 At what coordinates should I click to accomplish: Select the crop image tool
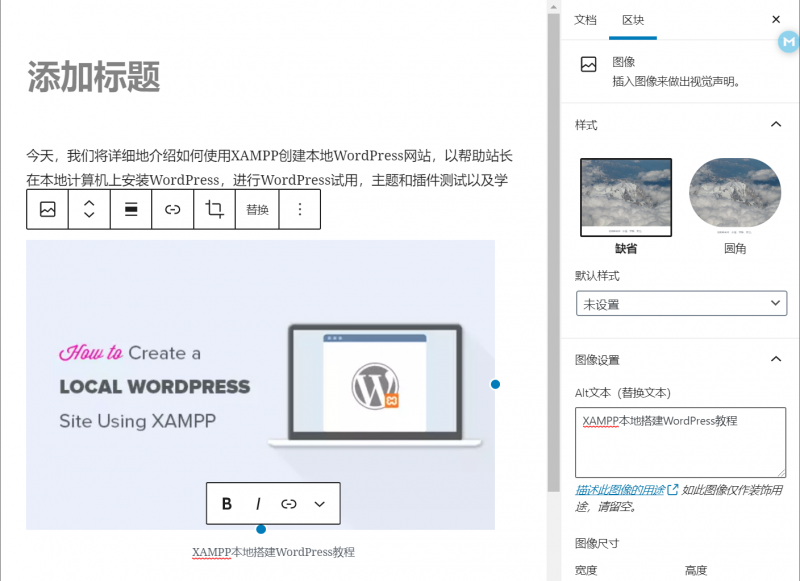coord(214,210)
